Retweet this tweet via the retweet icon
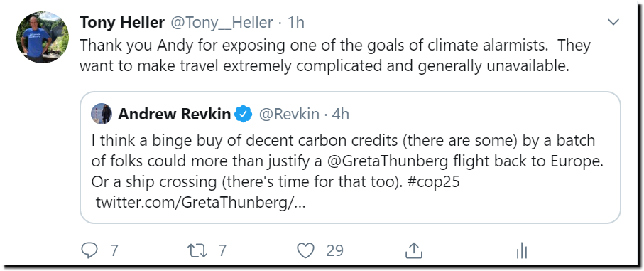 click(x=197, y=250)
